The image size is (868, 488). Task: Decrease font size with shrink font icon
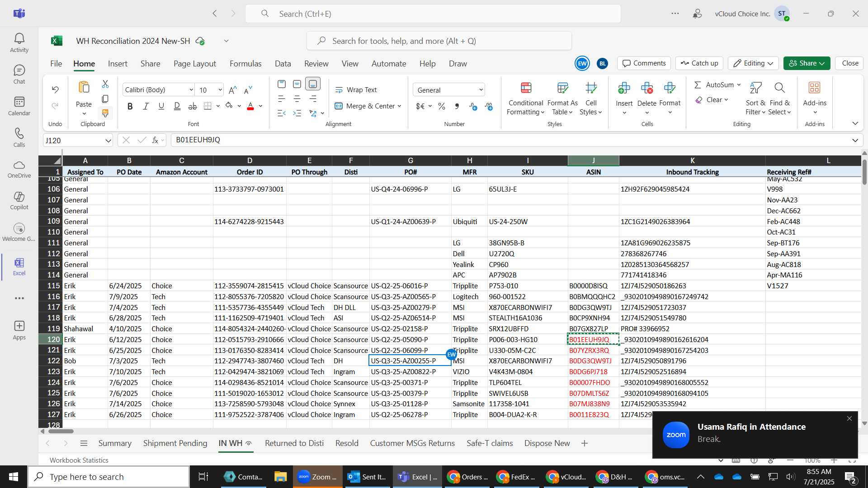(248, 90)
